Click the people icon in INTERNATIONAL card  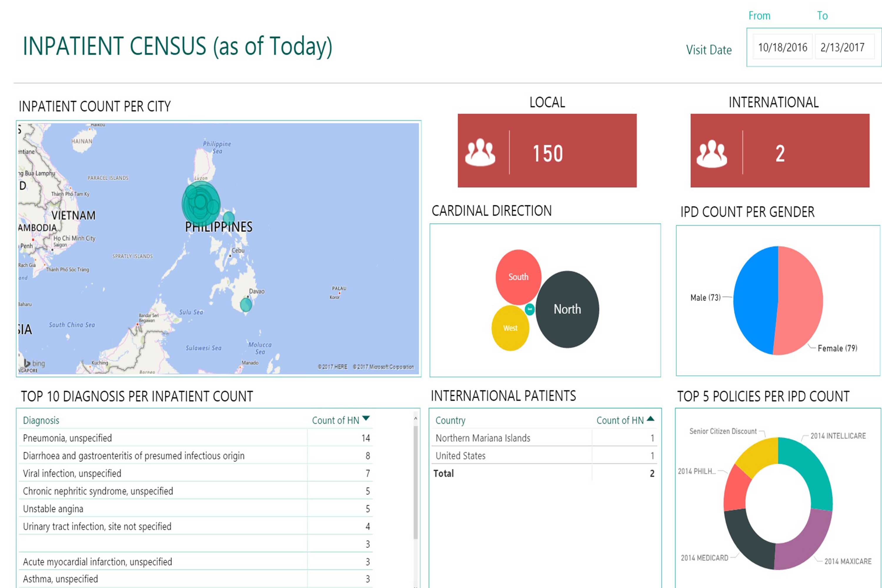(712, 153)
